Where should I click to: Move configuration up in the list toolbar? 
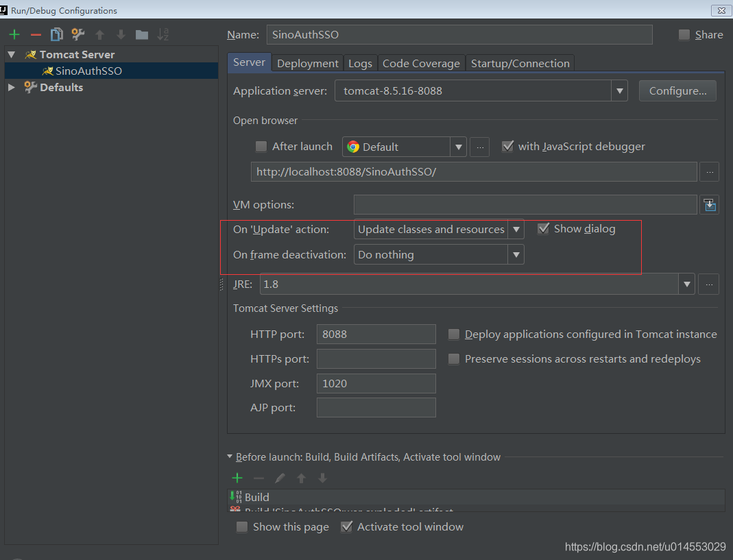pyautogui.click(x=99, y=34)
